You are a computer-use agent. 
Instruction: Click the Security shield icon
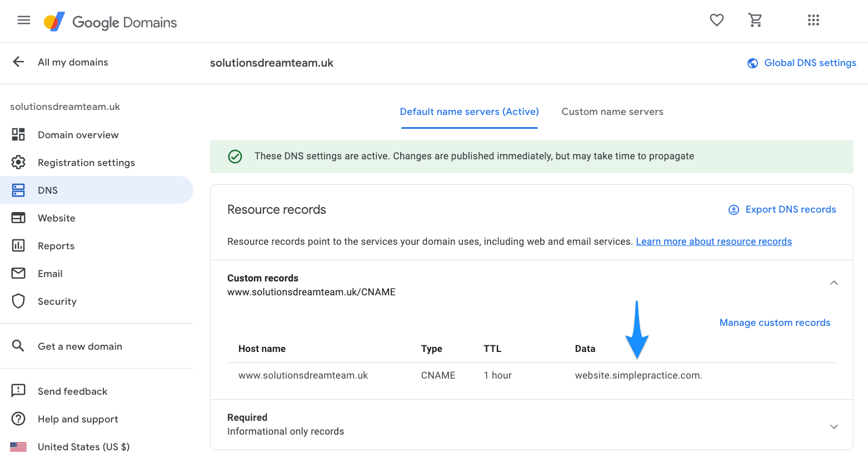[18, 301]
